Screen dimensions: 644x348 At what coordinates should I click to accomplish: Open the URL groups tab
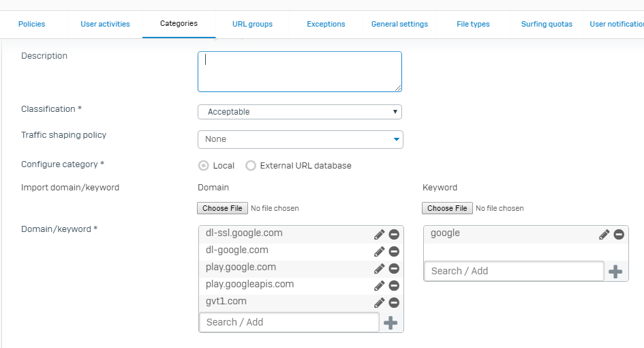[x=252, y=24]
